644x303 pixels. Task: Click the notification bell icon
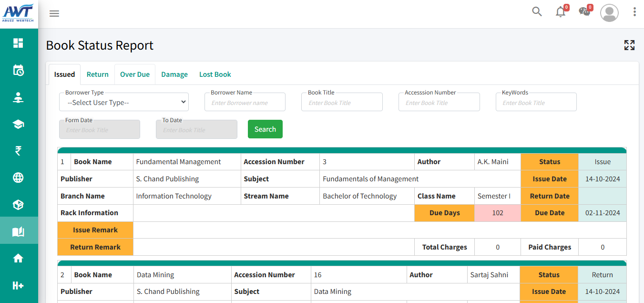pos(561,12)
